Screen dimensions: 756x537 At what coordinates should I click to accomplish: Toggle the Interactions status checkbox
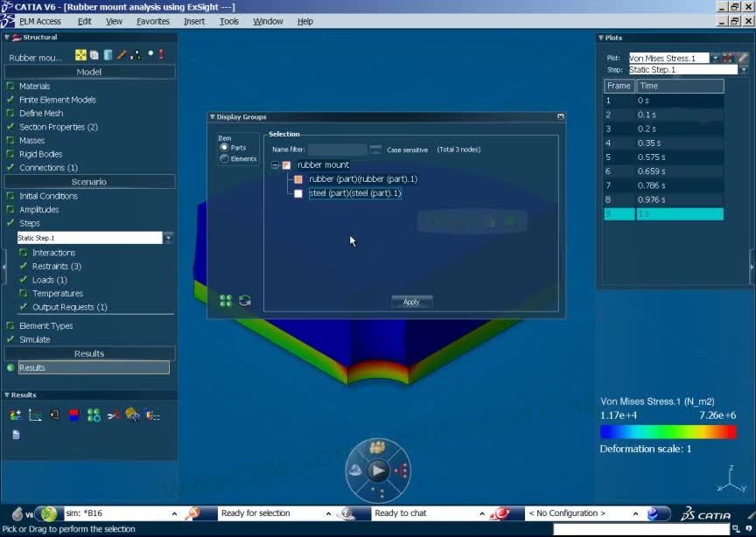point(23,253)
